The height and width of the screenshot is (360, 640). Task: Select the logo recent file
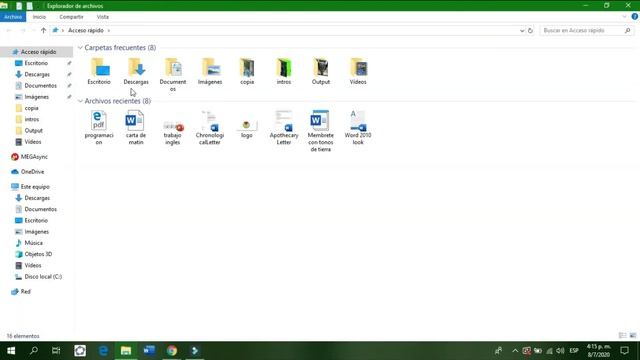pyautogui.click(x=247, y=128)
